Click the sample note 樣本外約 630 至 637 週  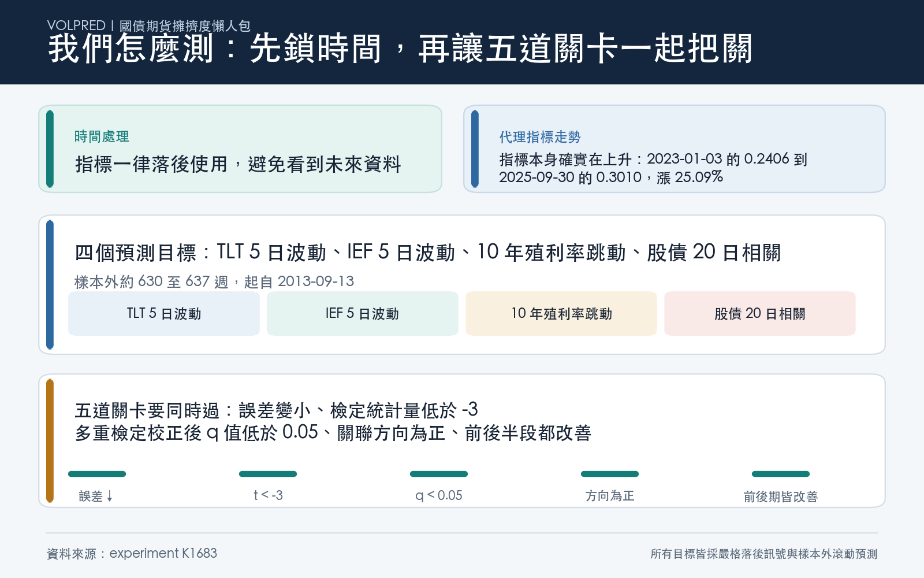click(151, 281)
